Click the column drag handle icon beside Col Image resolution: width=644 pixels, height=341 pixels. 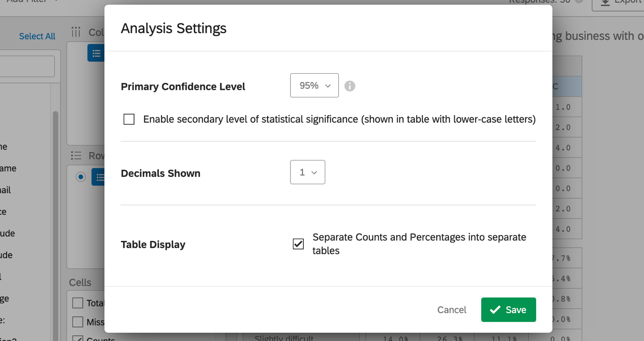point(76,32)
